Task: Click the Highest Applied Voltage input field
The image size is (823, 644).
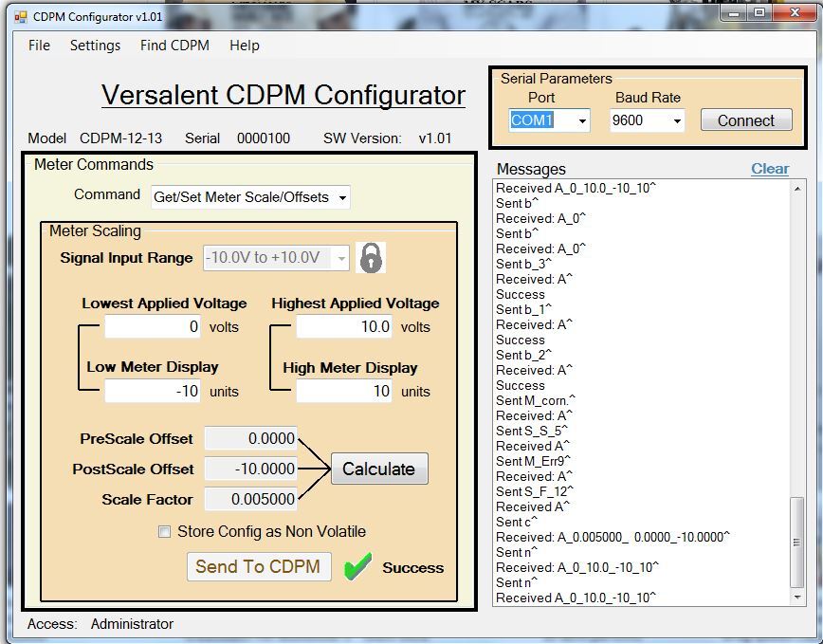Action: click(344, 326)
